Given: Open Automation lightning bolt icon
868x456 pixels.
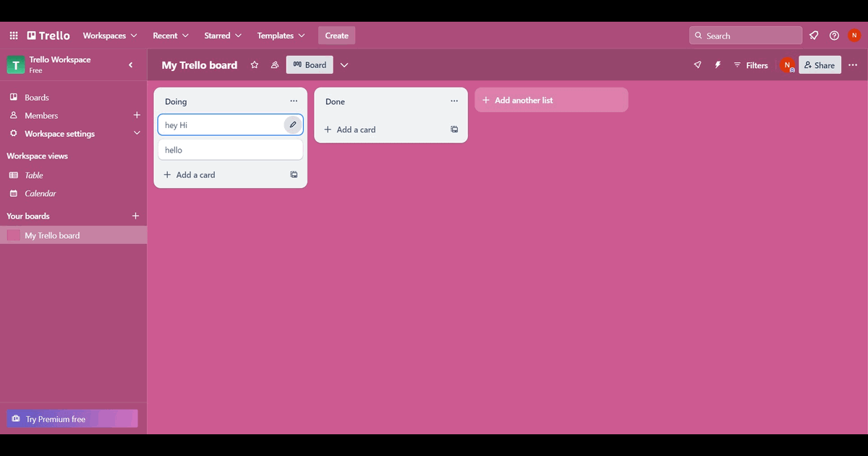Looking at the screenshot, I should click(x=718, y=65).
